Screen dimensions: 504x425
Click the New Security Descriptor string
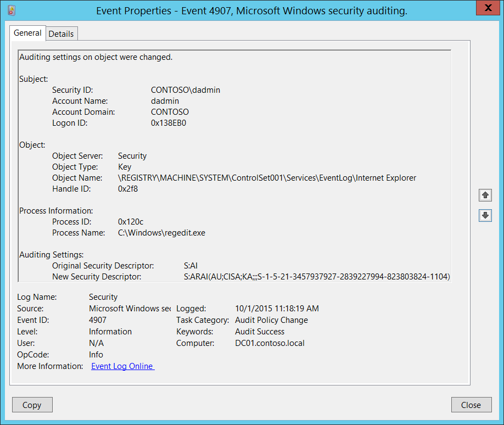click(316, 277)
